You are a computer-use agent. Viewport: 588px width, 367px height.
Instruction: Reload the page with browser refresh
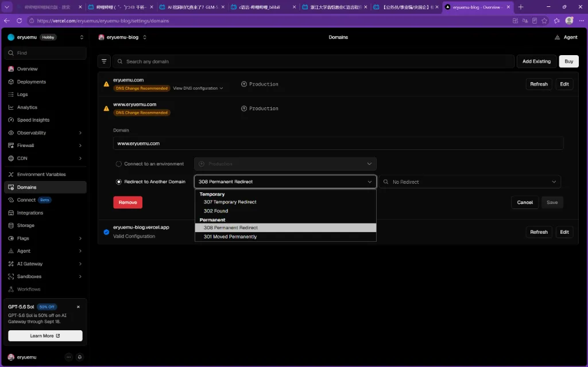pos(19,21)
